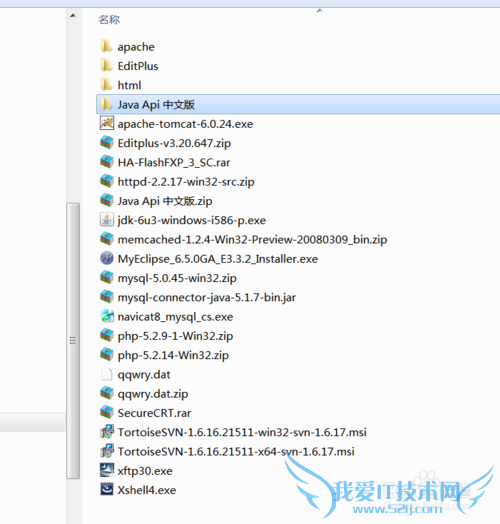Click the qqwry.dat.zip archive icon

107,393
